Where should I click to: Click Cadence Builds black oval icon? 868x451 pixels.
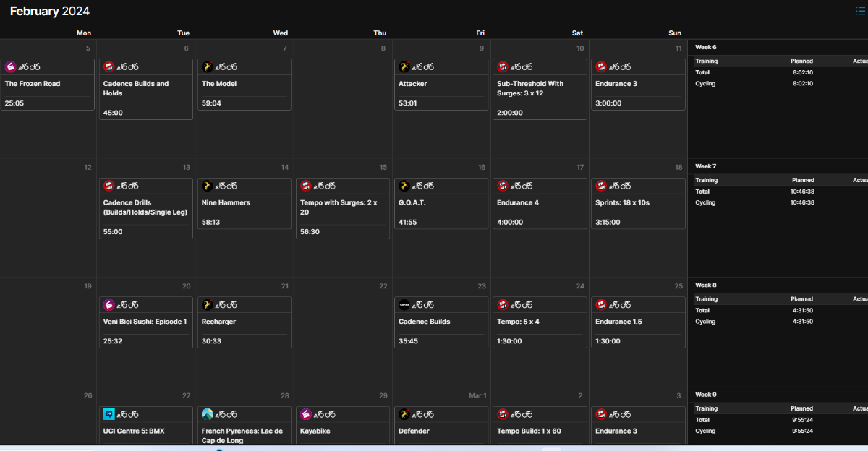click(x=404, y=305)
